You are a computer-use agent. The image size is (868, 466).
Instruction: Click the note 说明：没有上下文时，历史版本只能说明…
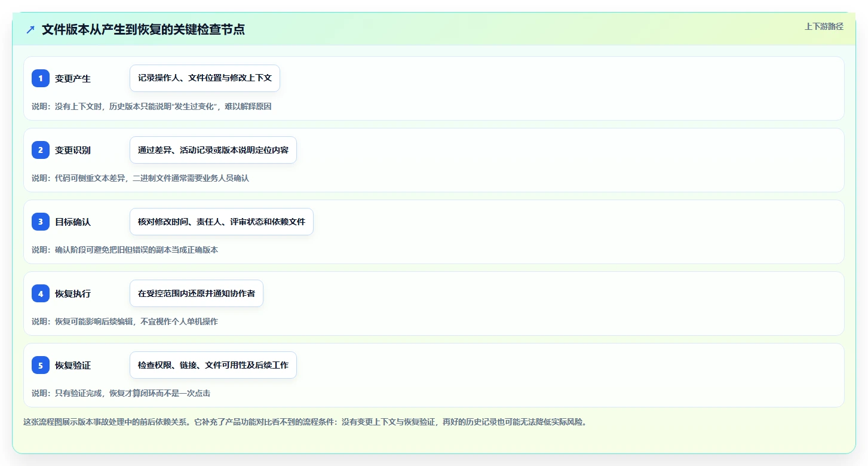coord(152,106)
